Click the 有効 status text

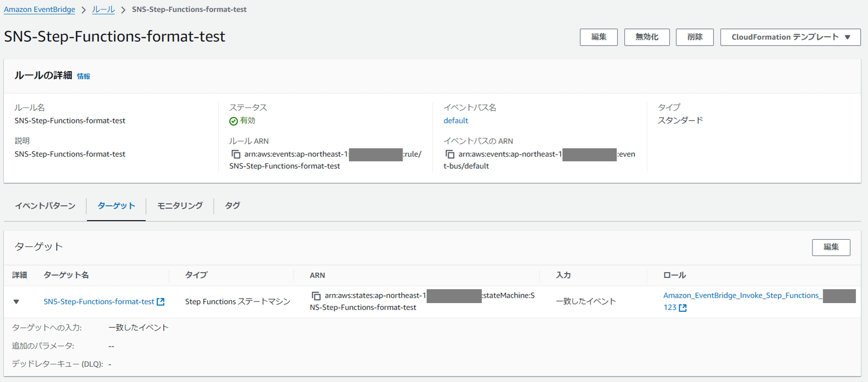coord(248,121)
